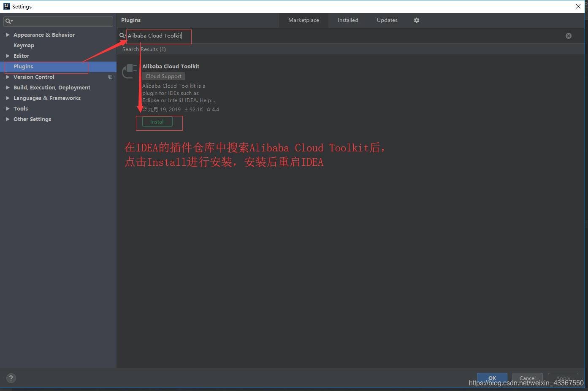Clear the plugin search field with the X icon

click(x=569, y=36)
